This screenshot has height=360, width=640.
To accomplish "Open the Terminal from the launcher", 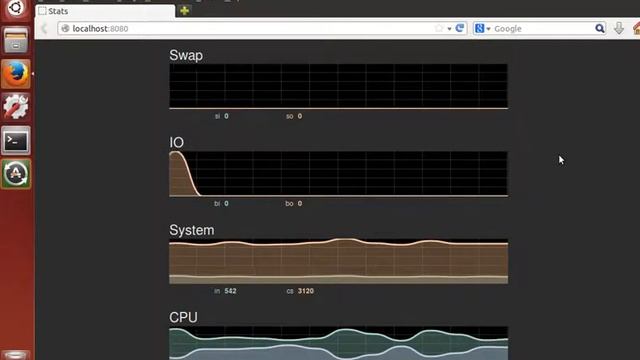I will point(16,140).
